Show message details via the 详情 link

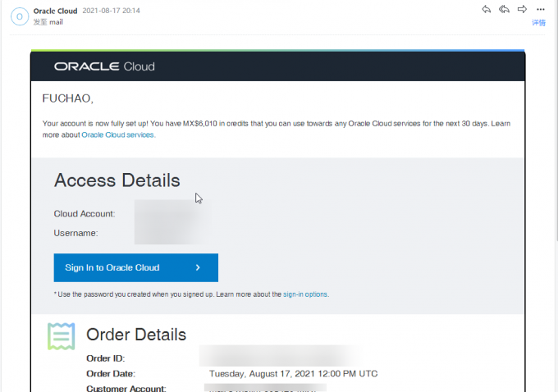[x=538, y=23]
